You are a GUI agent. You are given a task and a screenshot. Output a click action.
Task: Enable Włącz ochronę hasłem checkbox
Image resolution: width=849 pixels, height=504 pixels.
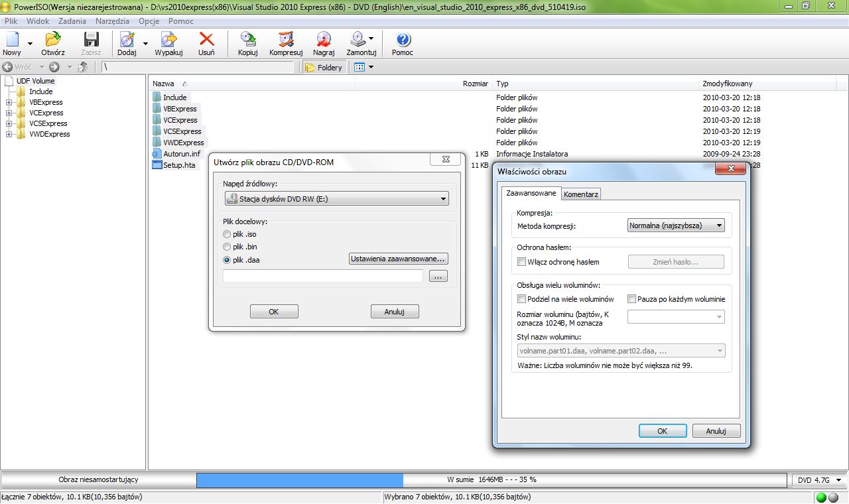tap(521, 262)
